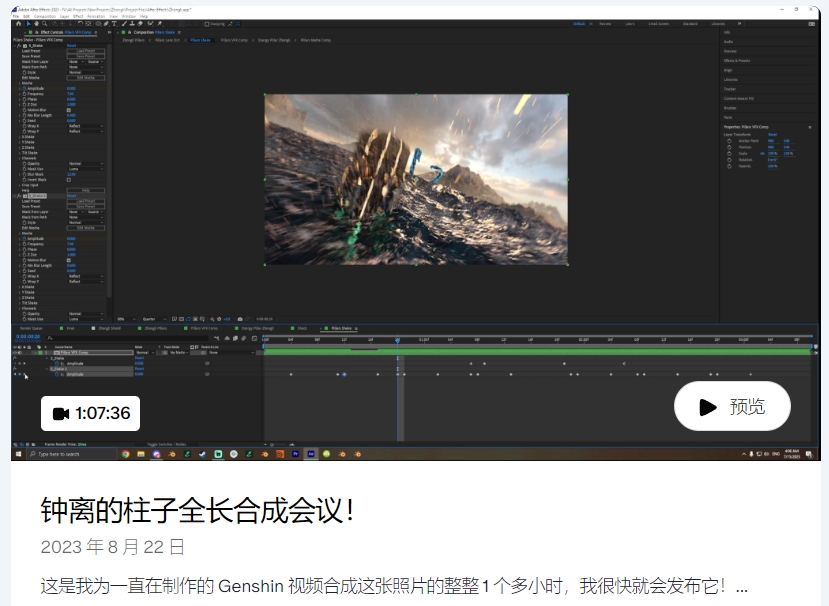This screenshot has width=829, height=606.
Task: Open Wrap X Reflect dropdown in first S_Shake
Action: [86, 126]
